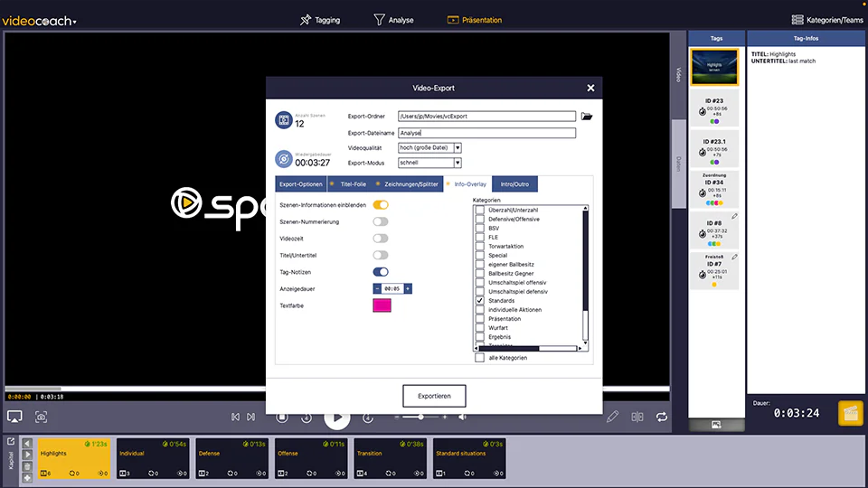Select the Highlights title thumbnail in Tags
868x488 pixels.
coord(714,67)
